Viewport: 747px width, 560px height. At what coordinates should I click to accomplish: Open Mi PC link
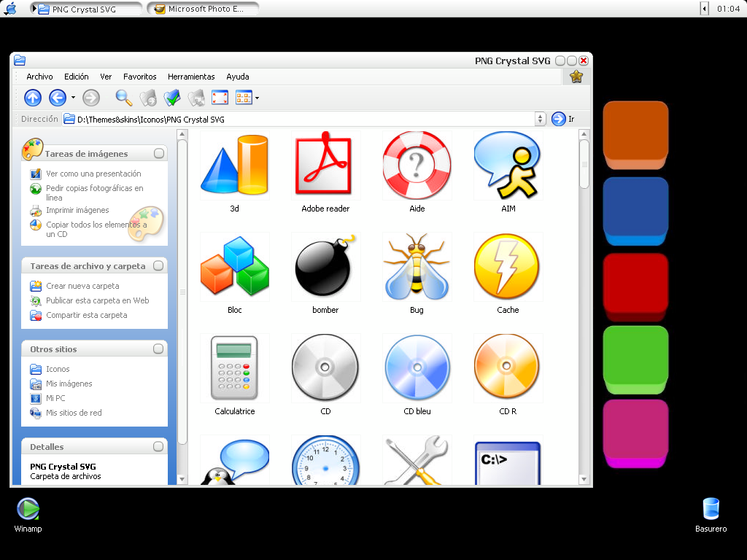(55, 398)
